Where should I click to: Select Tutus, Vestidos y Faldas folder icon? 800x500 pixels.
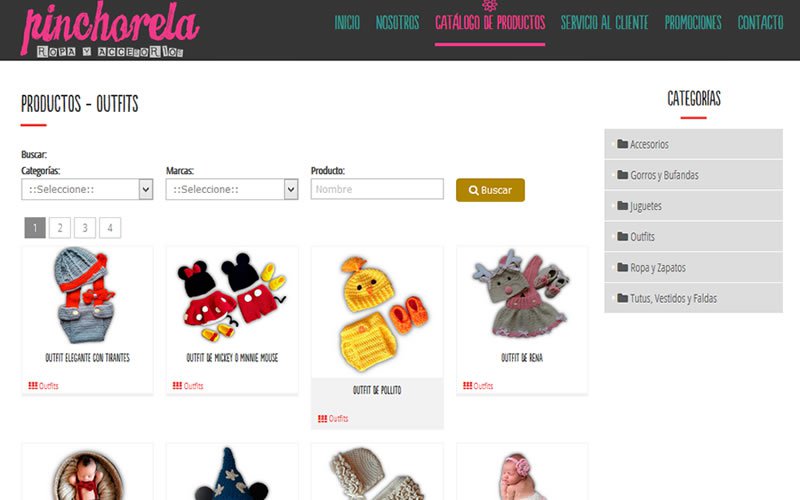tap(622, 298)
